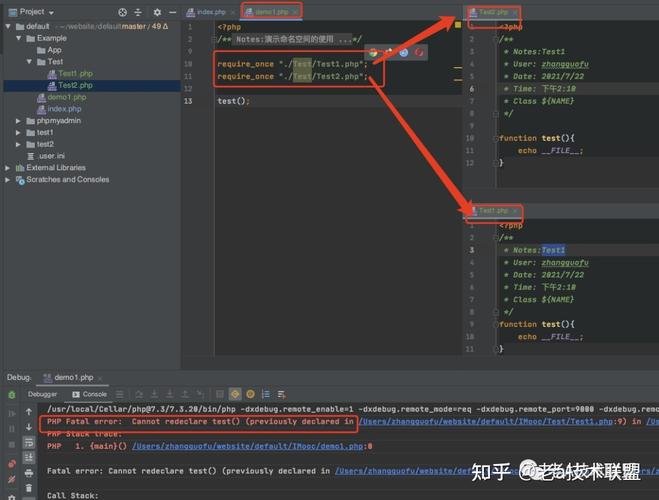The image size is (659, 500).
Task: Click yellow inspection status square in demo1.php
Action: pyautogui.click(x=458, y=25)
